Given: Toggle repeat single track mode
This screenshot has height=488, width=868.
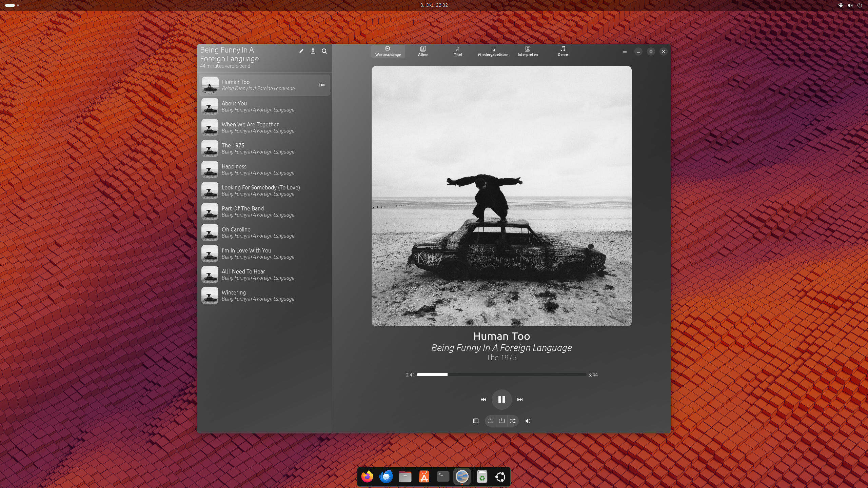Looking at the screenshot, I should click(x=501, y=421).
